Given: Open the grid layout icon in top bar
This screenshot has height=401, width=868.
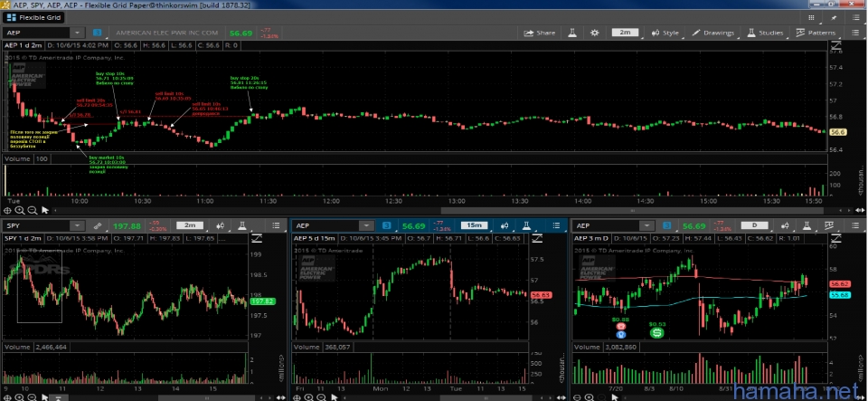Looking at the screenshot, I should tap(812, 18).
